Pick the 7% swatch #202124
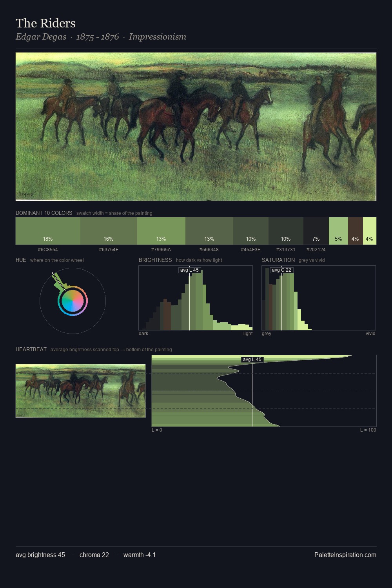 316,231
